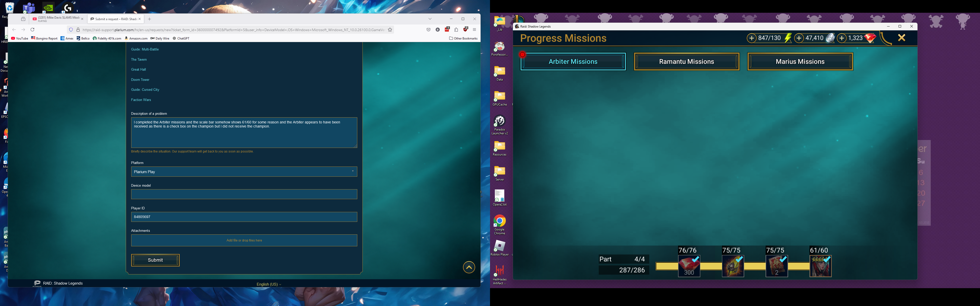Open the Bongino Report bookmark
The height and width of the screenshot is (306, 980).
[44, 39]
